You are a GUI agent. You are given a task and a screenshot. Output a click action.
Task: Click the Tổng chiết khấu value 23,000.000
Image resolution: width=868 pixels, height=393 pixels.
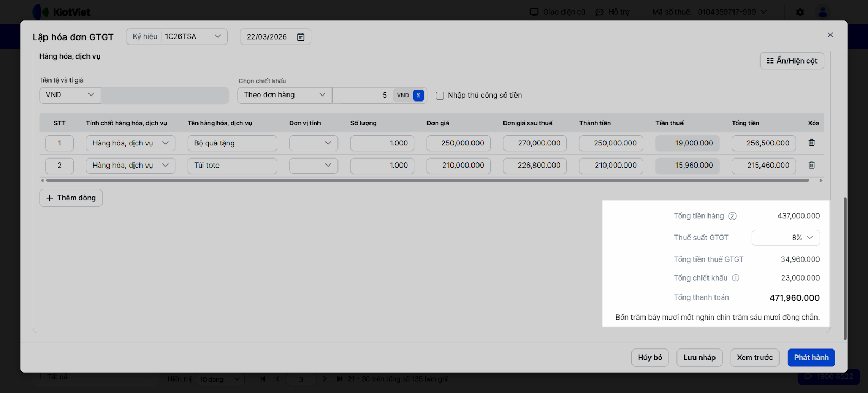pyautogui.click(x=800, y=278)
